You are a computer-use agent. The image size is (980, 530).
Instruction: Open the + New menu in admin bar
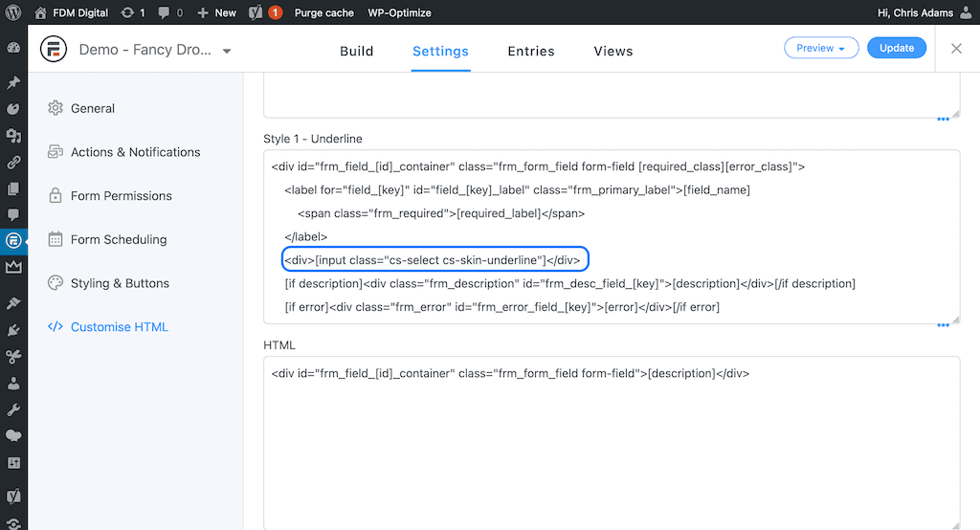216,13
